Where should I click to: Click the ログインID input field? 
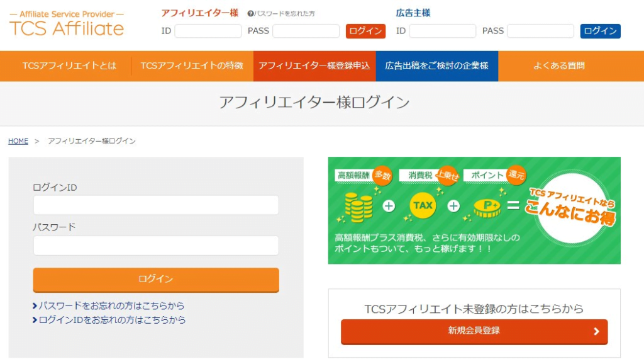click(x=156, y=205)
